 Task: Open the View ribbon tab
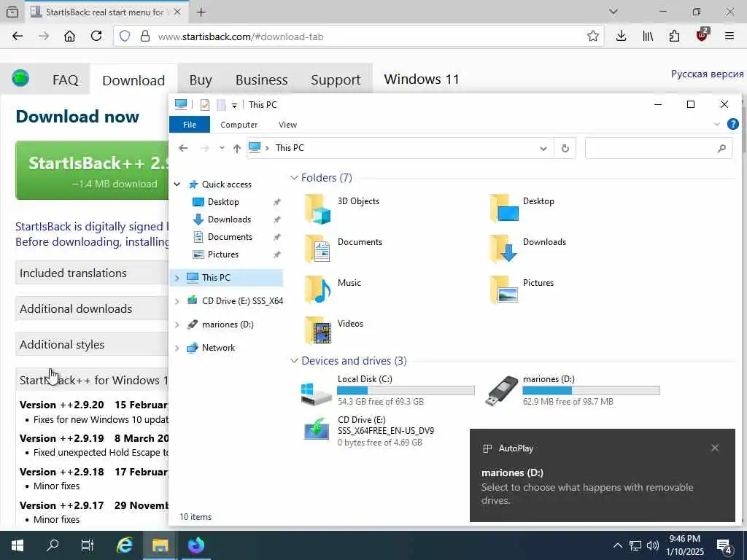pos(287,125)
